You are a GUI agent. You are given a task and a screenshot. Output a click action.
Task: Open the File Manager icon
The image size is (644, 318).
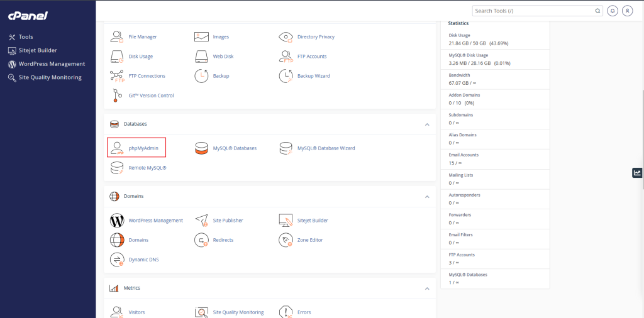pos(117,36)
